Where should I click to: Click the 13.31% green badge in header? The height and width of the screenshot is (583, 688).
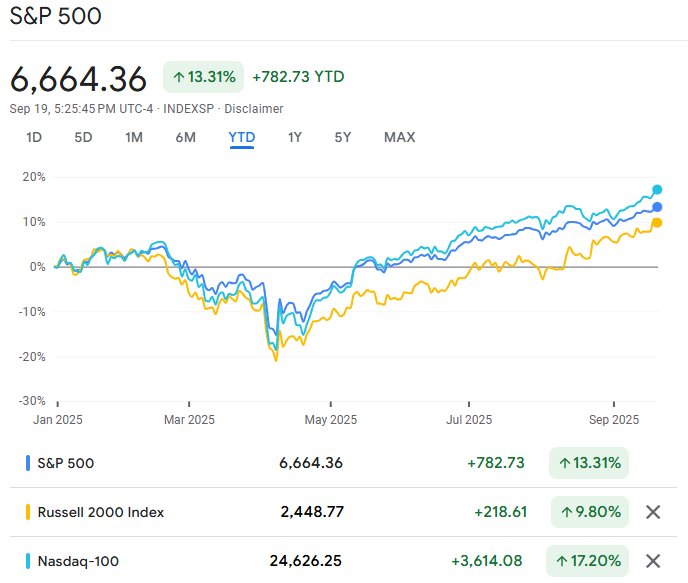click(204, 77)
